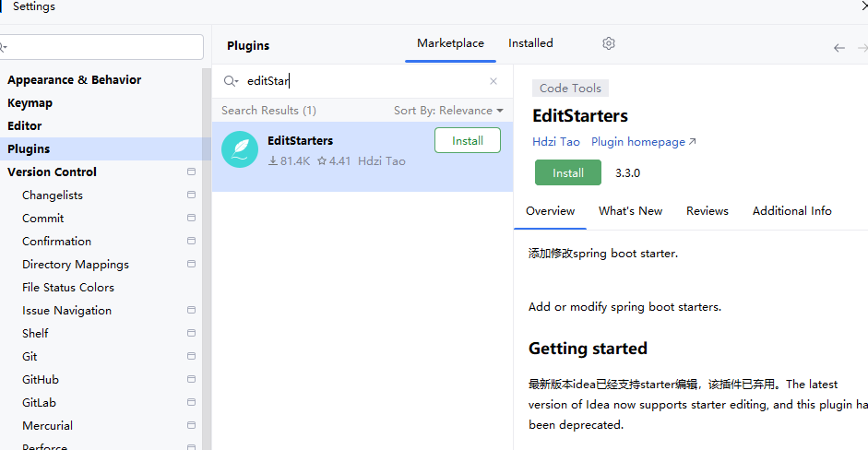Click the EditStarters feather plugin icon

pyautogui.click(x=240, y=149)
